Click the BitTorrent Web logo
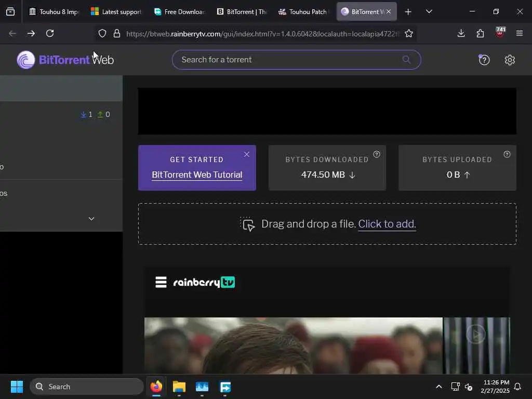The image size is (532, 399). [x=65, y=60]
